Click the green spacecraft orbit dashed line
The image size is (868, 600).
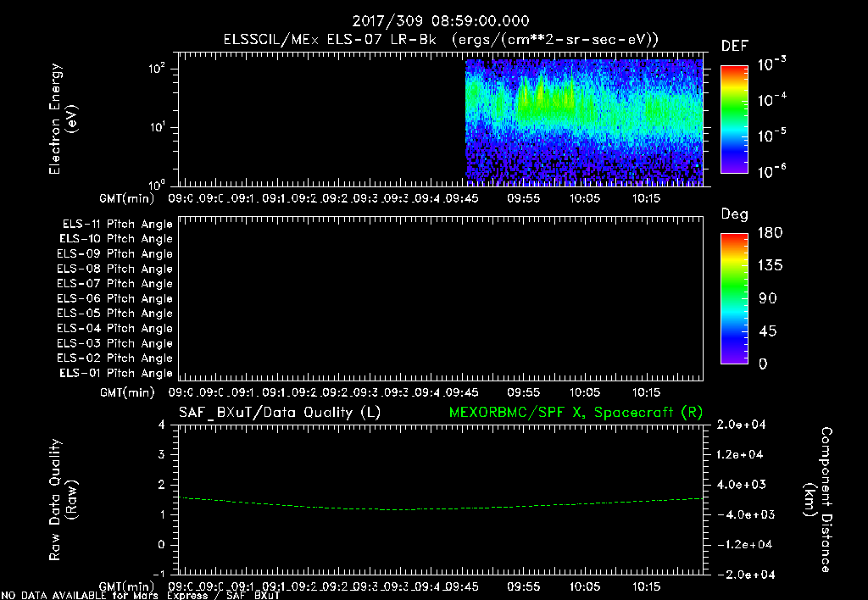pyautogui.click(x=441, y=503)
